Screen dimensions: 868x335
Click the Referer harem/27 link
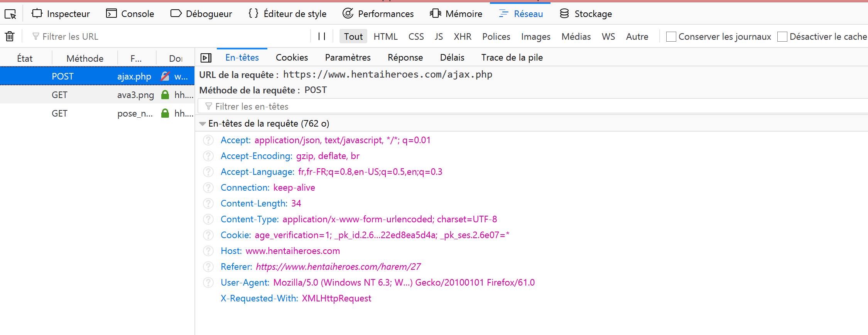point(338,267)
